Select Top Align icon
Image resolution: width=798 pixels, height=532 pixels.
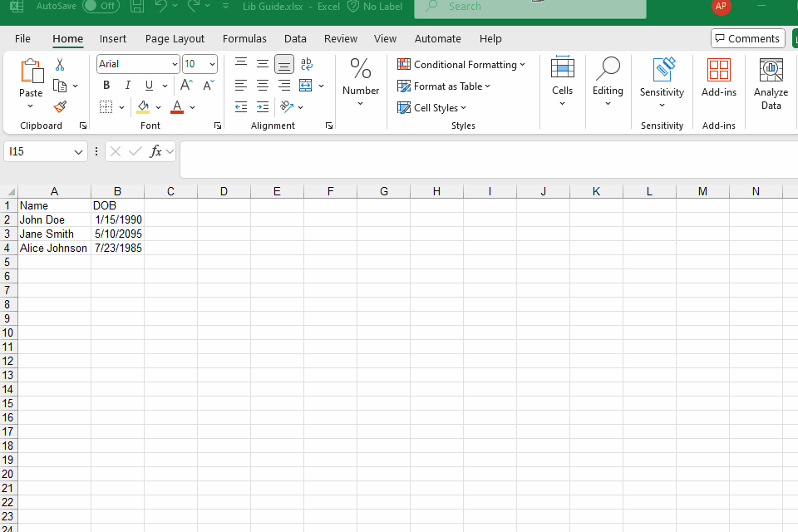[241, 64]
